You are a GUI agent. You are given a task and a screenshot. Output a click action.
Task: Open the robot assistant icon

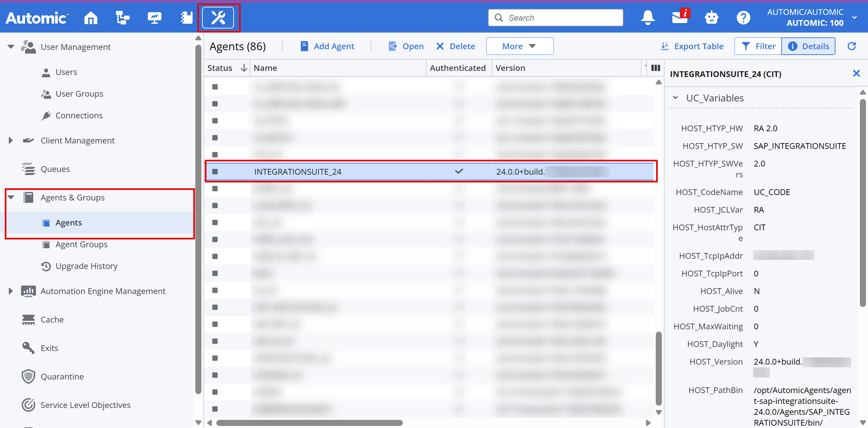(711, 18)
